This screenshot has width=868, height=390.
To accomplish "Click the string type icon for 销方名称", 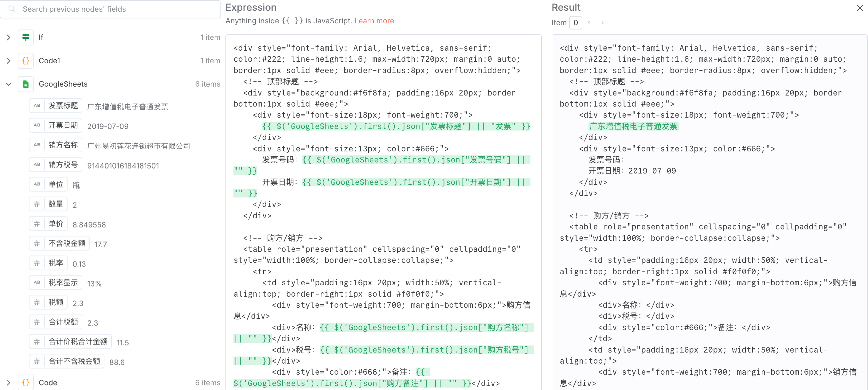I will pyautogui.click(x=37, y=145).
